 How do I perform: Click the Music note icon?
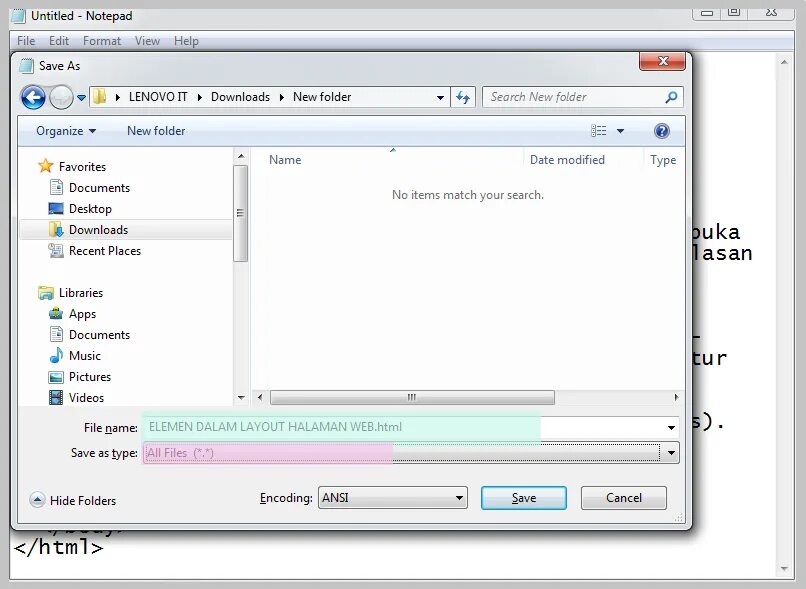pos(56,355)
